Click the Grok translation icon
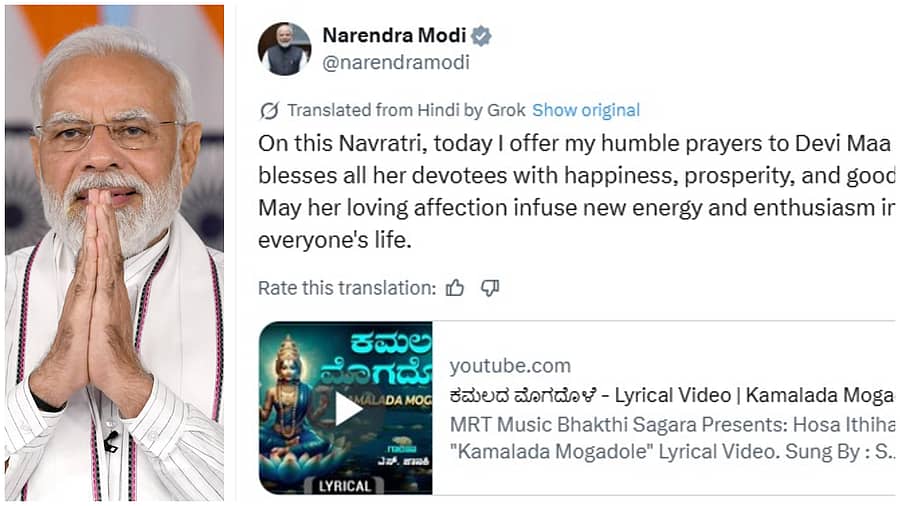Viewport: 900px width, 506px height. coord(268,110)
